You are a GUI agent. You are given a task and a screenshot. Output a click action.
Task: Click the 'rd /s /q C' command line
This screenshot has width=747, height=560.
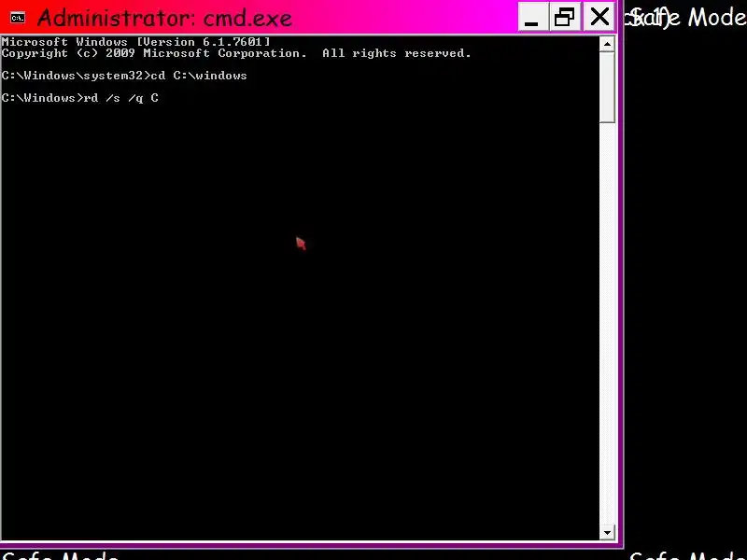coord(80,98)
